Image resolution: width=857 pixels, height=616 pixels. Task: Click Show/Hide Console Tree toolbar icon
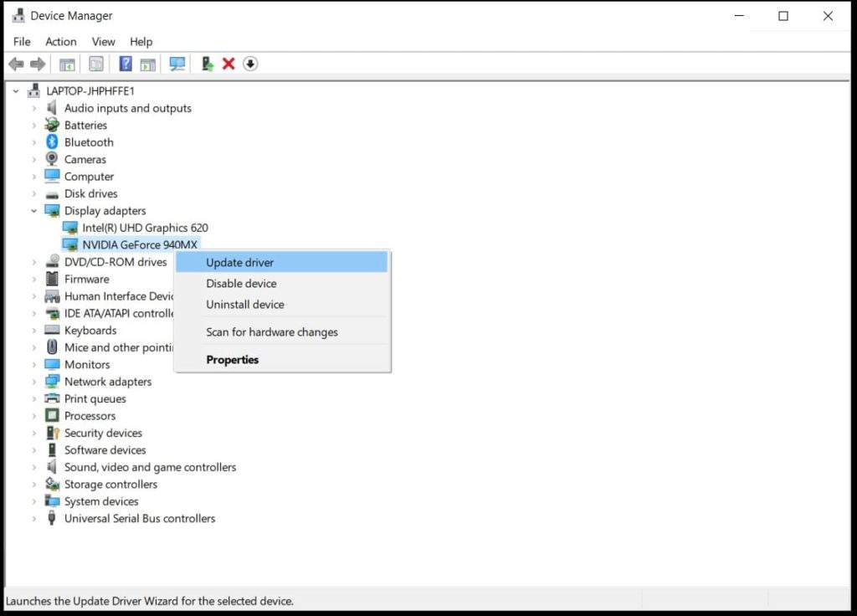tap(67, 64)
